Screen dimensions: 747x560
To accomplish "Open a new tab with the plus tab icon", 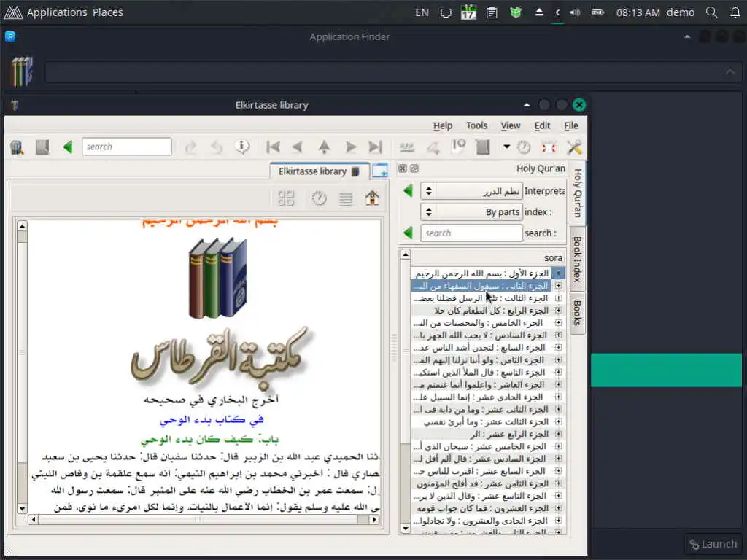I will tap(379, 171).
